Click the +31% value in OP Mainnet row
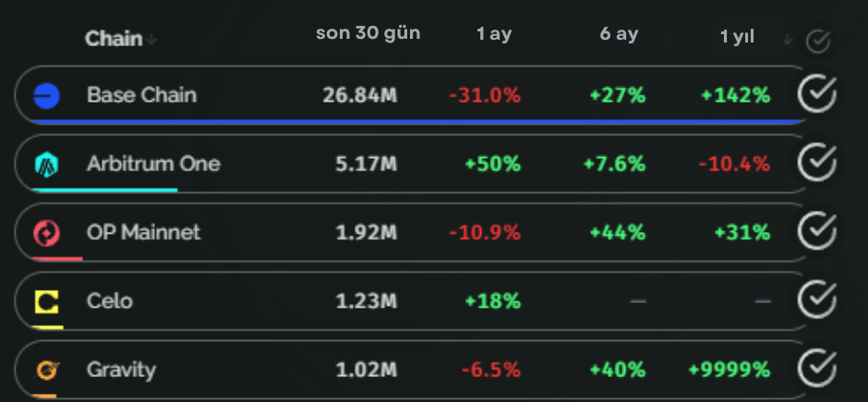 click(x=741, y=233)
